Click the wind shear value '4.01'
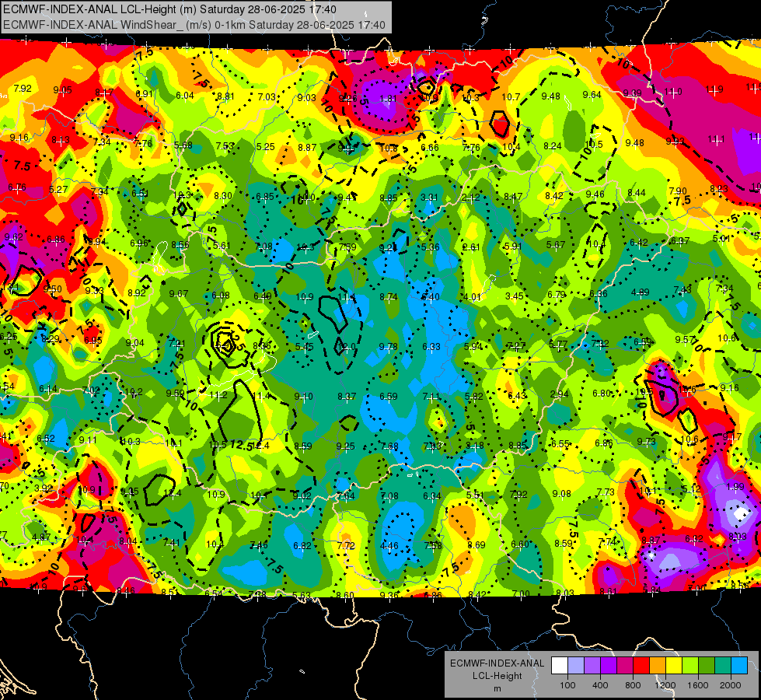The width and height of the screenshot is (761, 700). pos(473,297)
